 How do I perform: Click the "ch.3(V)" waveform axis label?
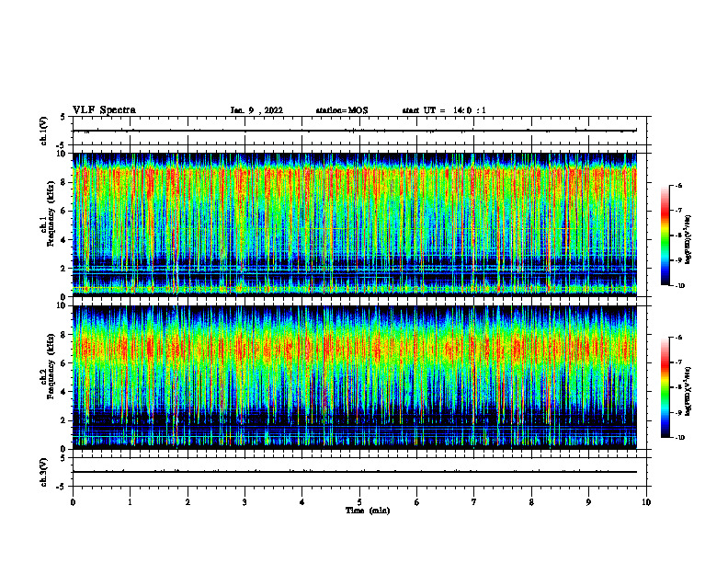44,472
